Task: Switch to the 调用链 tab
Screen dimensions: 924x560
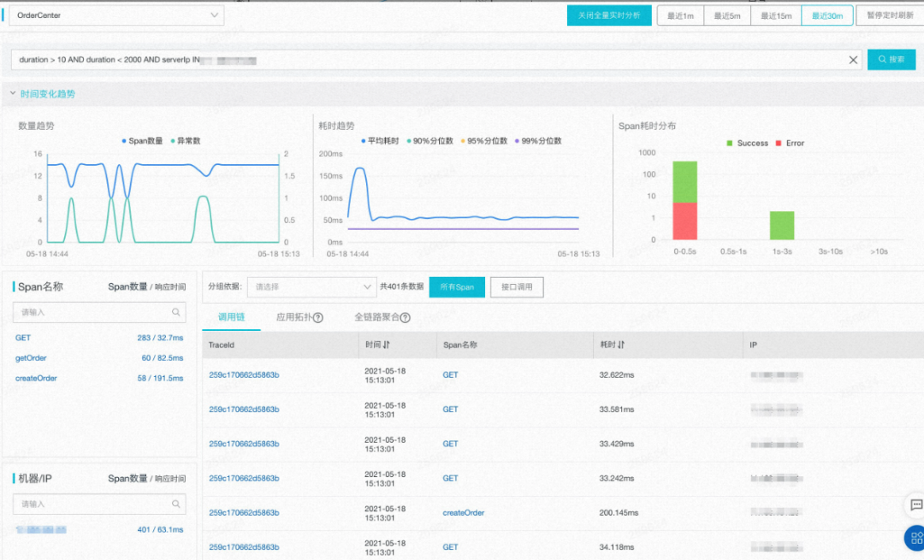Action: [x=231, y=317]
